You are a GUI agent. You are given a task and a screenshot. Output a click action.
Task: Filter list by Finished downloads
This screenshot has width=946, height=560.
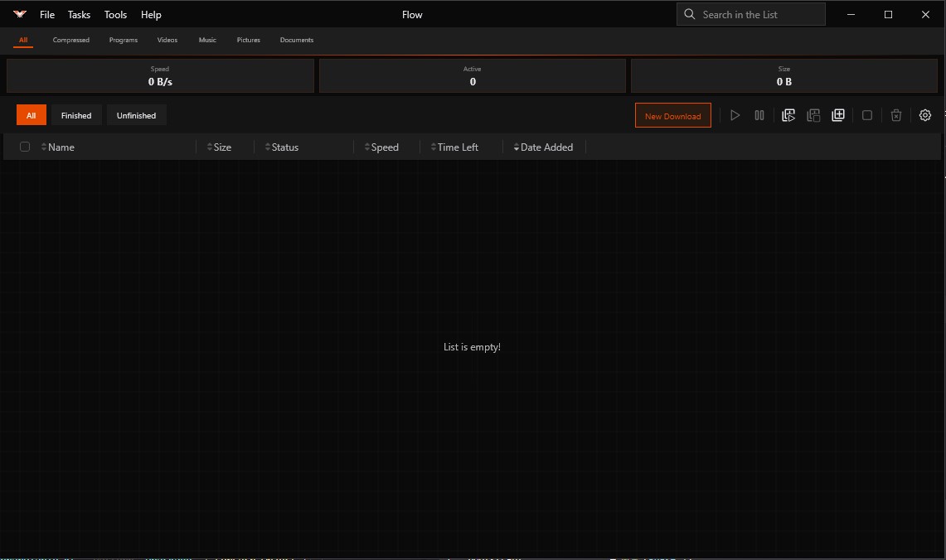[x=76, y=115]
